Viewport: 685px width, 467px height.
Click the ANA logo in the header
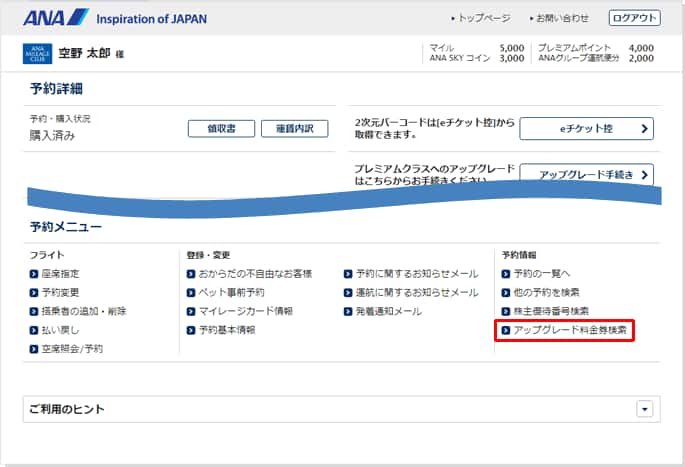tap(54, 18)
